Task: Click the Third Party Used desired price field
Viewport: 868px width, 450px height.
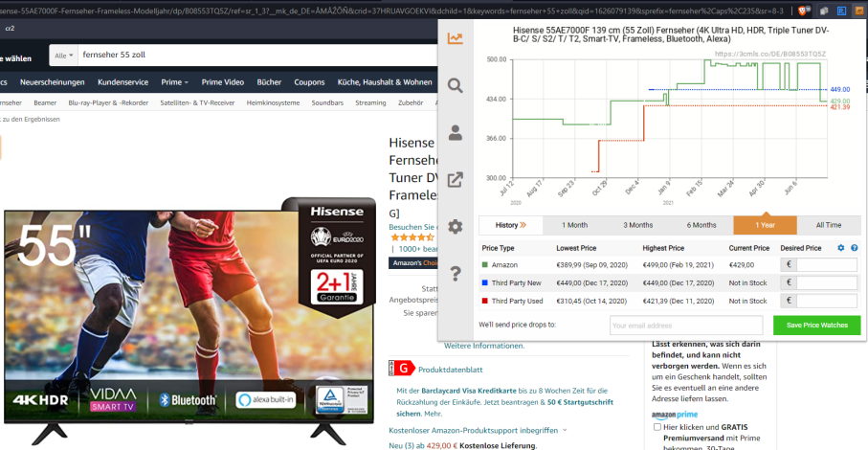Action: (827, 301)
